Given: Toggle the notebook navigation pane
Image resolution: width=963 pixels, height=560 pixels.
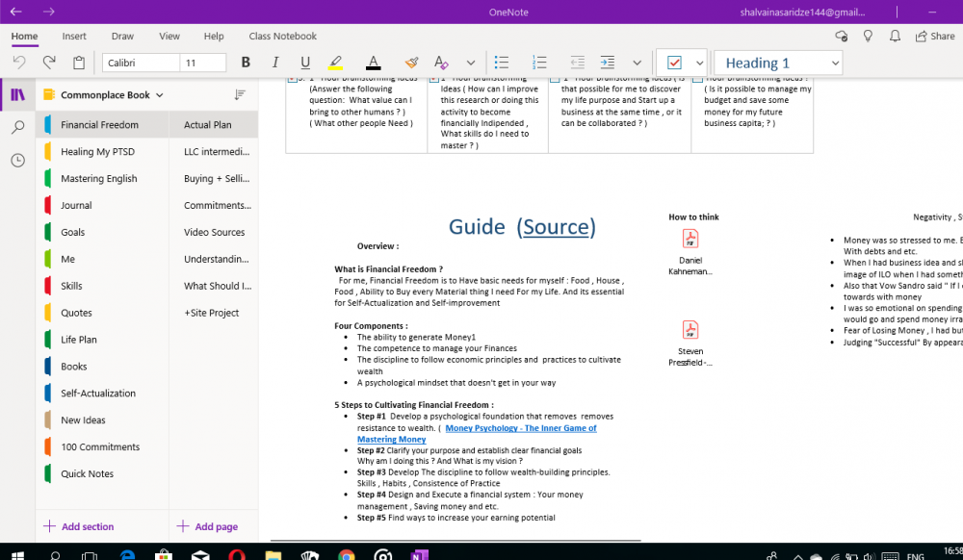Looking at the screenshot, I should [x=17, y=94].
